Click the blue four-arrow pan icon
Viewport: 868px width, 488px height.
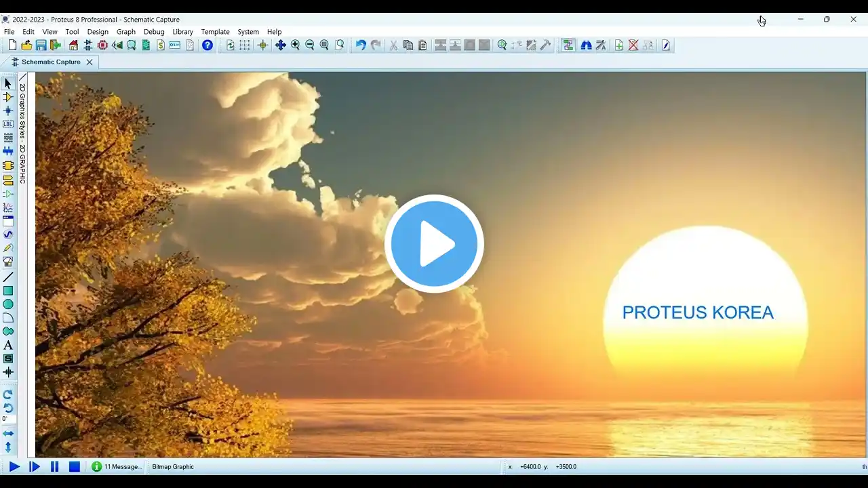coord(281,45)
